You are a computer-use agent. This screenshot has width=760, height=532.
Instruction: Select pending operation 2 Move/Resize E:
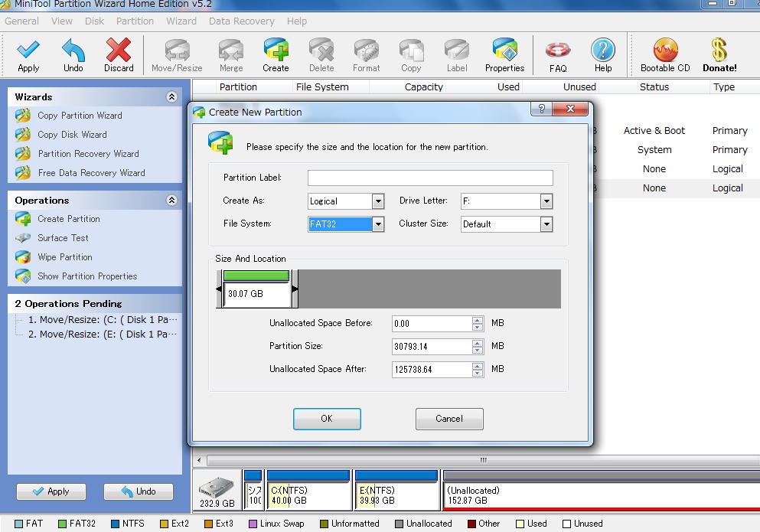pos(103,335)
